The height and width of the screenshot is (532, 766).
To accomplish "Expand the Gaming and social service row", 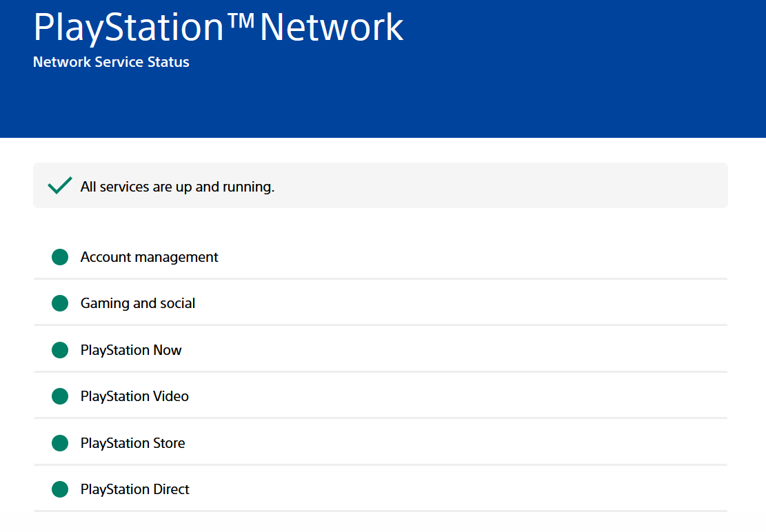I will click(381, 303).
